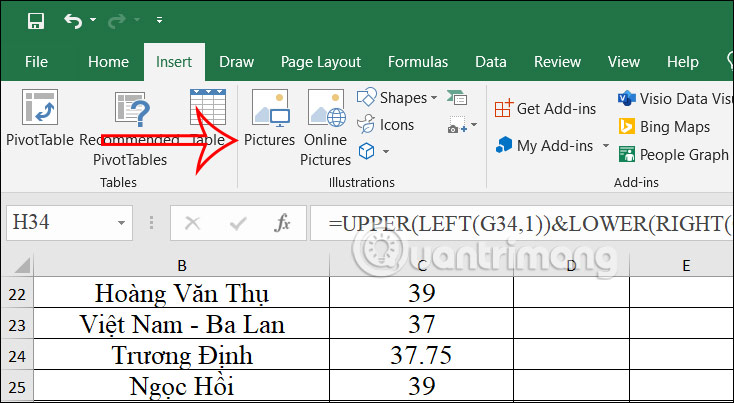Select cell containing Trương Định

[182, 355]
